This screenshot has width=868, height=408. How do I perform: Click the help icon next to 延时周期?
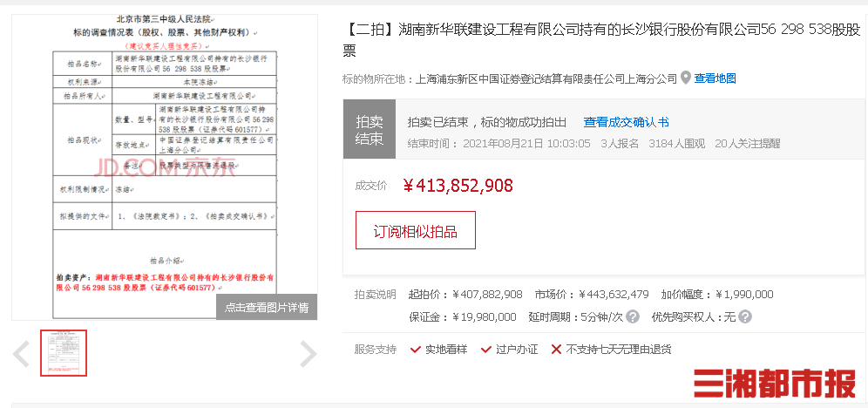point(633,317)
